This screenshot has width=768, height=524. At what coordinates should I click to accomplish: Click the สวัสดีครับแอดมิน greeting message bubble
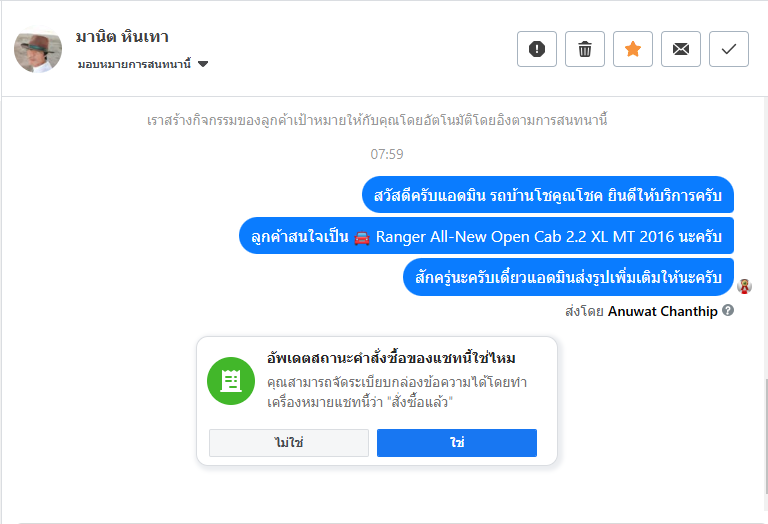(x=548, y=195)
